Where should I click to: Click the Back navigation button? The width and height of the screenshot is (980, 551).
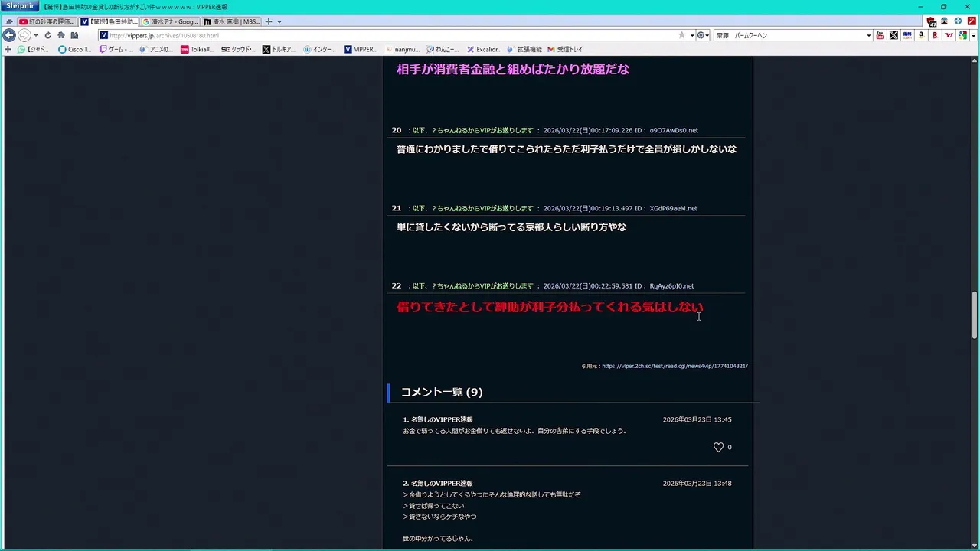9,35
